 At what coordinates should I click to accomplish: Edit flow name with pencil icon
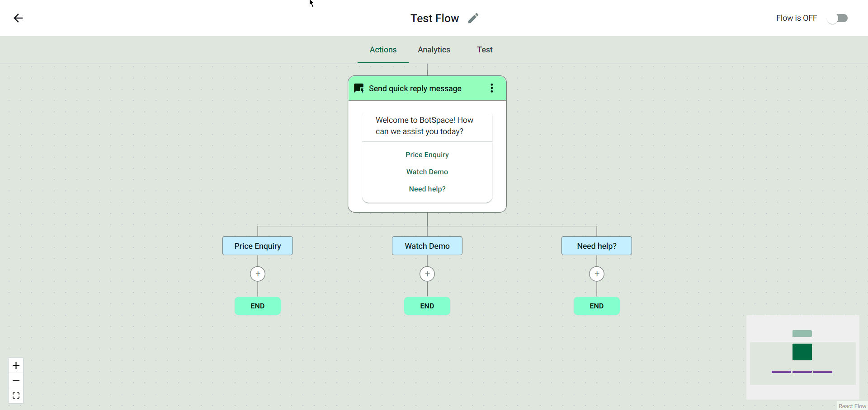click(x=473, y=18)
